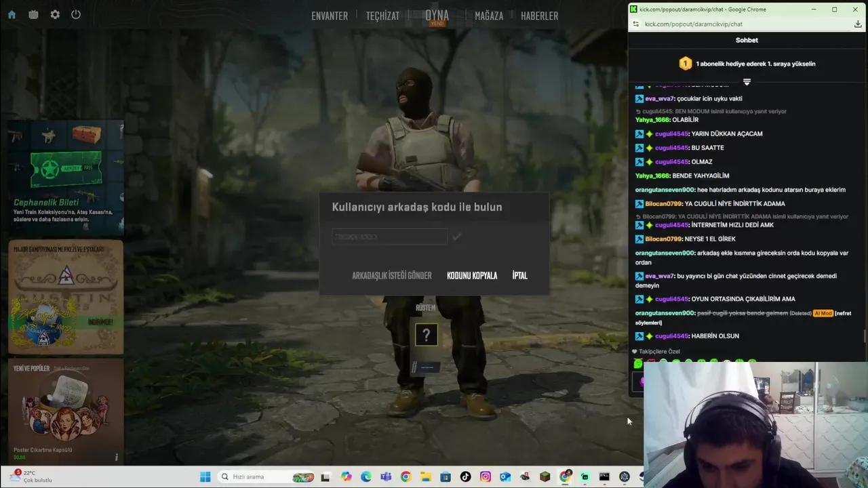Image resolution: width=868 pixels, height=488 pixels.
Task: Click the Kick chat scrollbar
Action: tap(865, 335)
